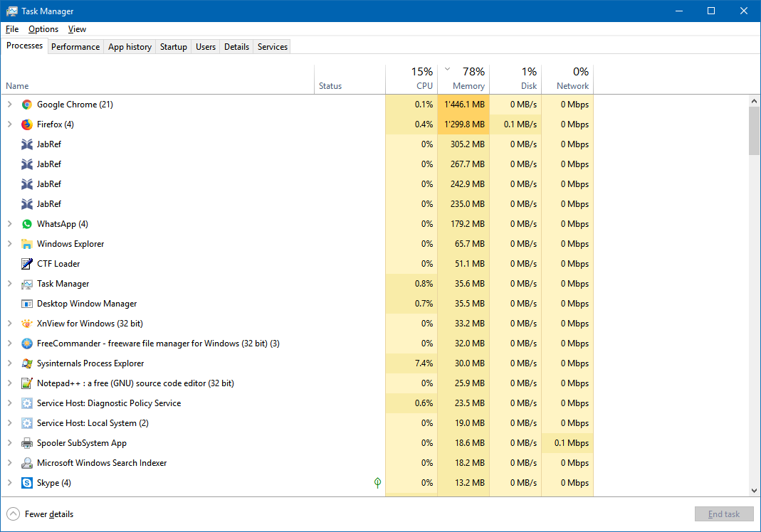Viewport: 761px width, 532px height.
Task: Click the Diagnostic Policy Service gear icon
Action: click(26, 403)
